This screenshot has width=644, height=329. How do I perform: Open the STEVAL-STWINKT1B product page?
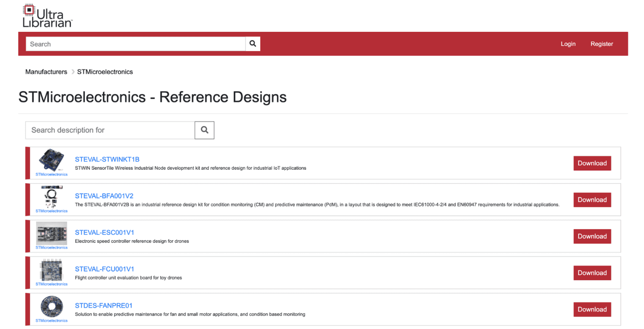(107, 159)
